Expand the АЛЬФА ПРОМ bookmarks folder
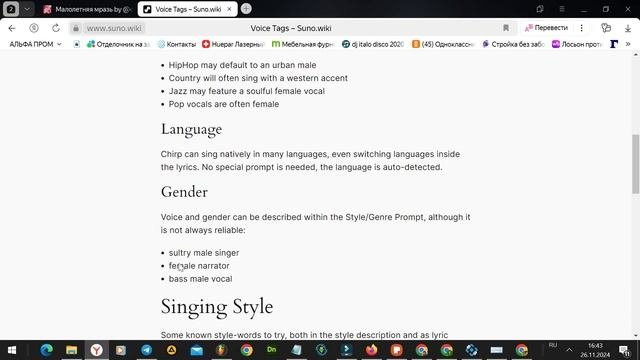This screenshot has height=360, width=640. click(x=35, y=44)
